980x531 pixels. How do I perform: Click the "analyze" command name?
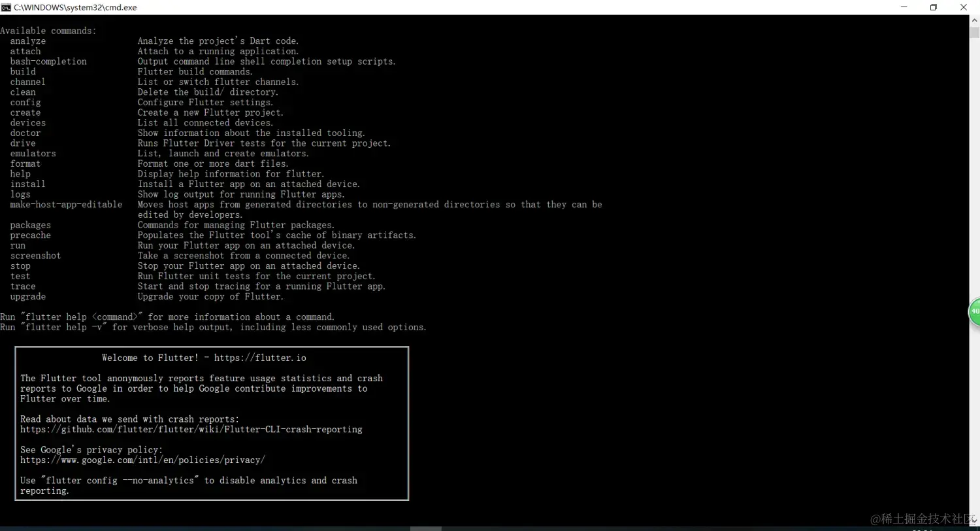pyautogui.click(x=28, y=41)
